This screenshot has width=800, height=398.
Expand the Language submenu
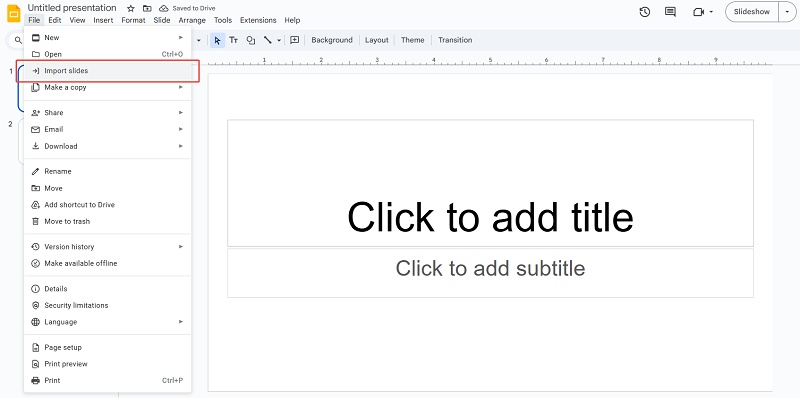tap(181, 322)
